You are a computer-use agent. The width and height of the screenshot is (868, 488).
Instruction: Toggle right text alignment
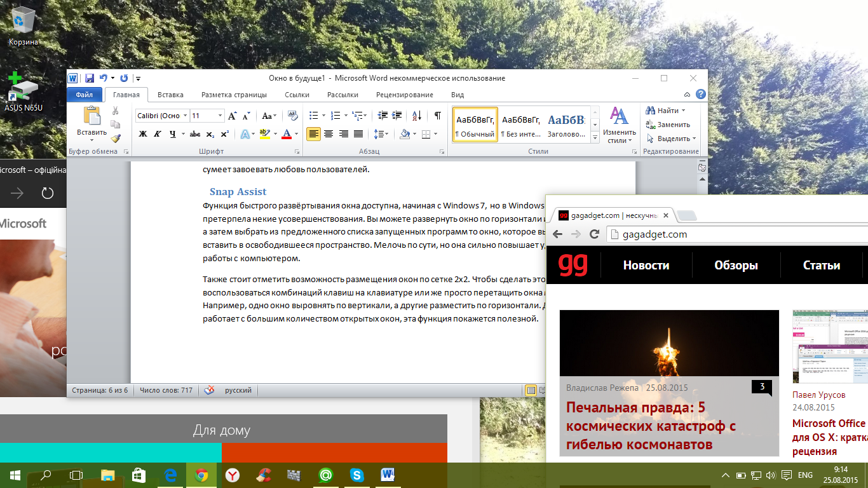(x=344, y=134)
